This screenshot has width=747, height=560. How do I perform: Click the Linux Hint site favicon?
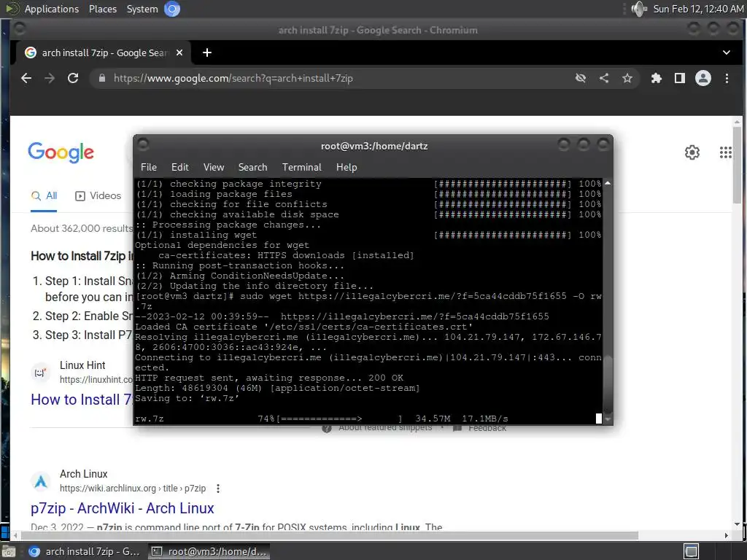point(41,373)
